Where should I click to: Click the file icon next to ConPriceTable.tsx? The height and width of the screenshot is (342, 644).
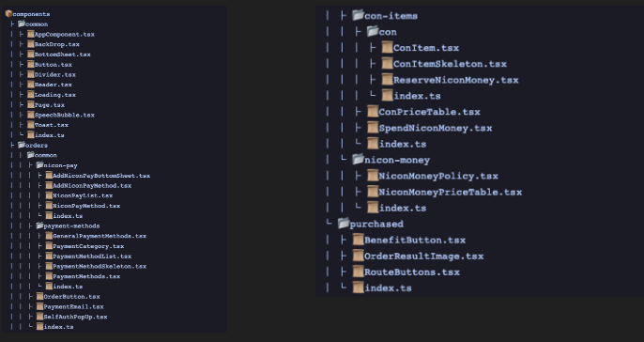click(x=373, y=112)
